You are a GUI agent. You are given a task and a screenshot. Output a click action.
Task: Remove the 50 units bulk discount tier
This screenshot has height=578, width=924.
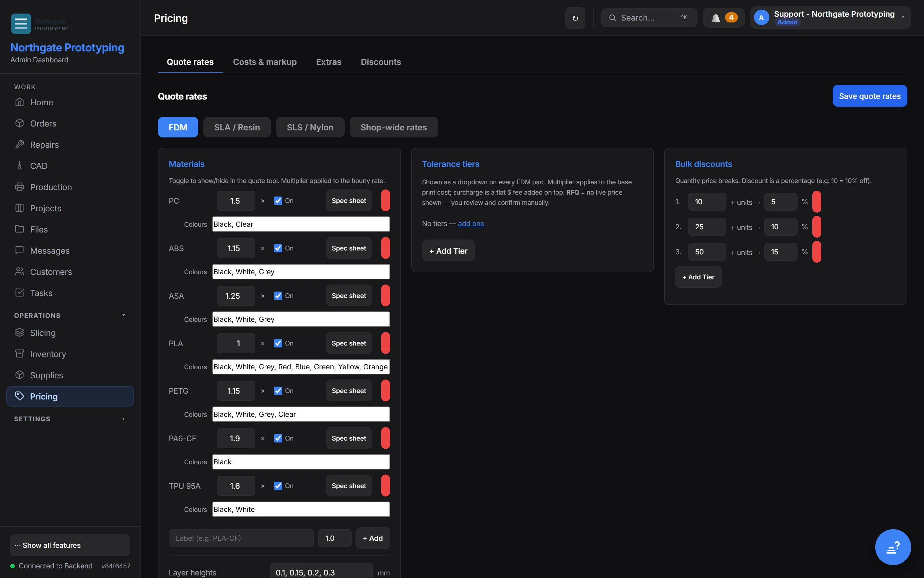click(817, 252)
